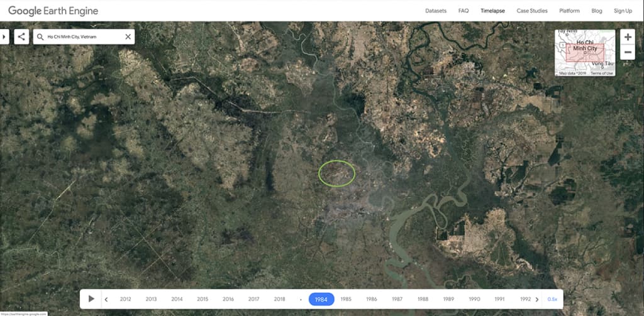Jump to year 2016 on timeline
This screenshot has height=316, width=644.
pos(228,299)
